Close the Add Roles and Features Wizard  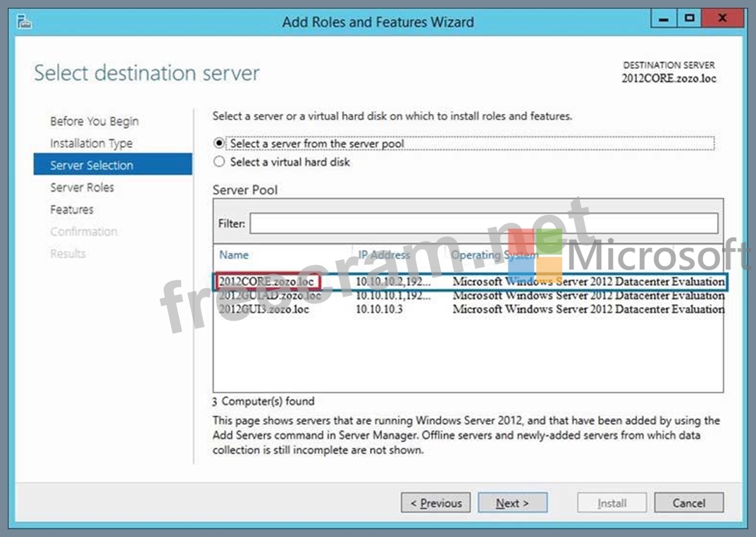point(721,18)
